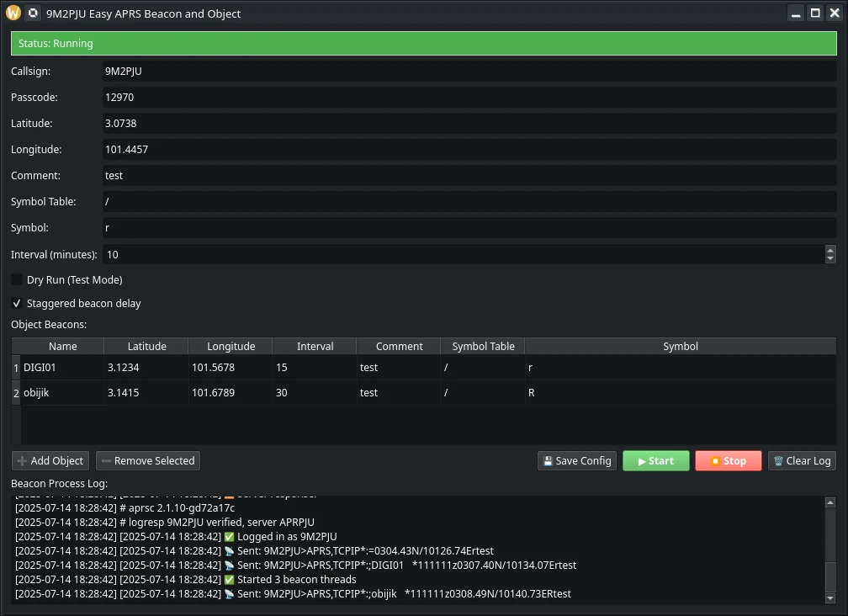The image size is (848, 616).
Task: Select the DIGI01 name cell
Action: [x=63, y=368]
